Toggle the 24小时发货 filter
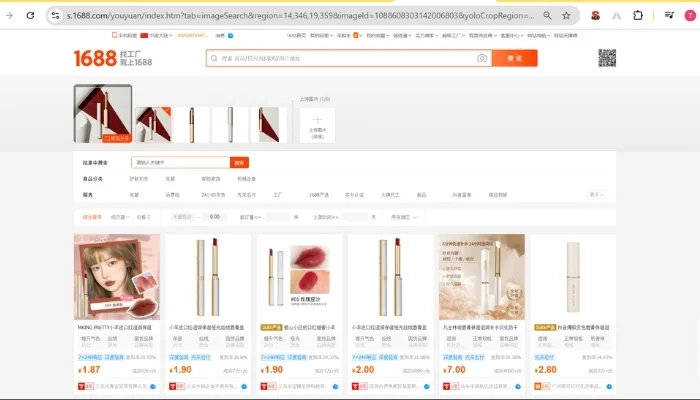 (213, 195)
